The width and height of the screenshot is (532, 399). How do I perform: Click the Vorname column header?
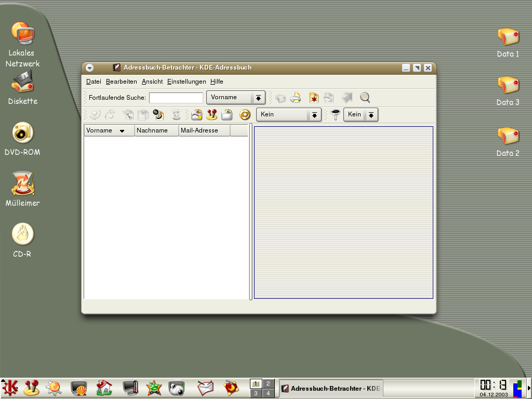pyautogui.click(x=109, y=130)
